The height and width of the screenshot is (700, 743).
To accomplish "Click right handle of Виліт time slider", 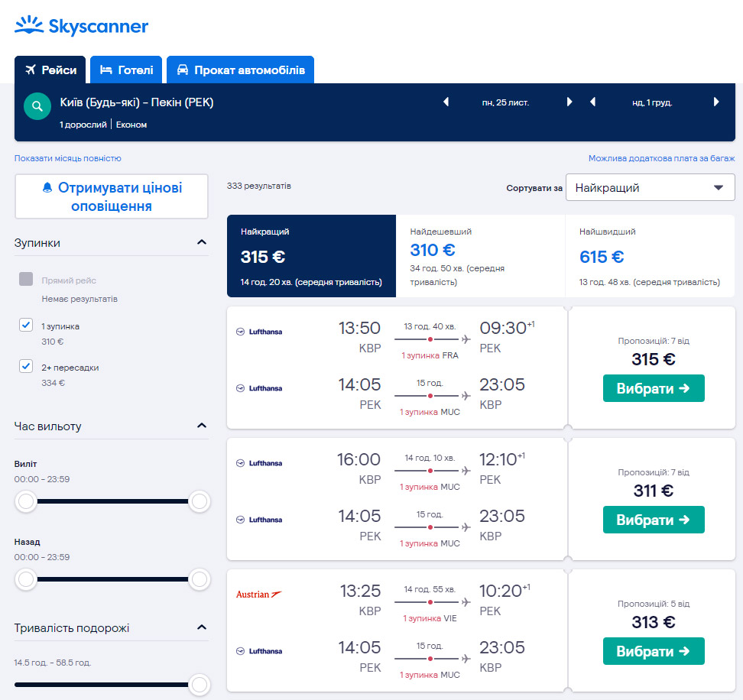I will 199,501.
